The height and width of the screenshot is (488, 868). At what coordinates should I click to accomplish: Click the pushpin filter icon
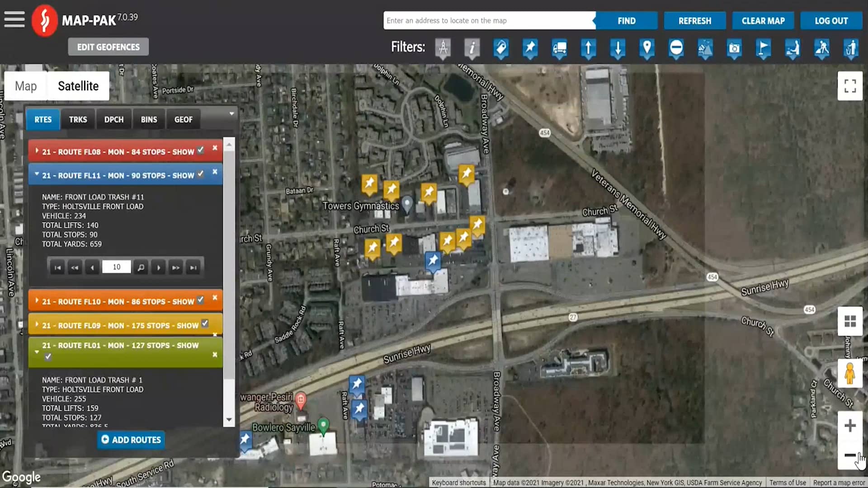coord(530,49)
